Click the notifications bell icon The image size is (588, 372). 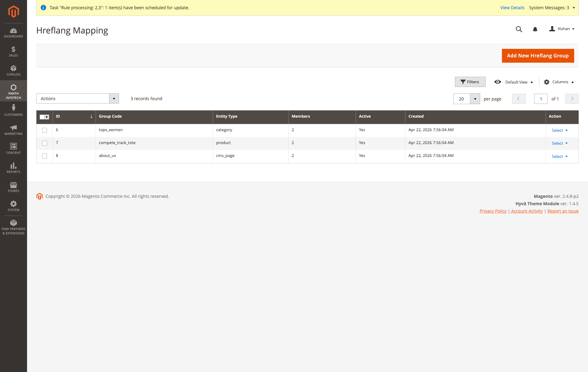tap(535, 29)
